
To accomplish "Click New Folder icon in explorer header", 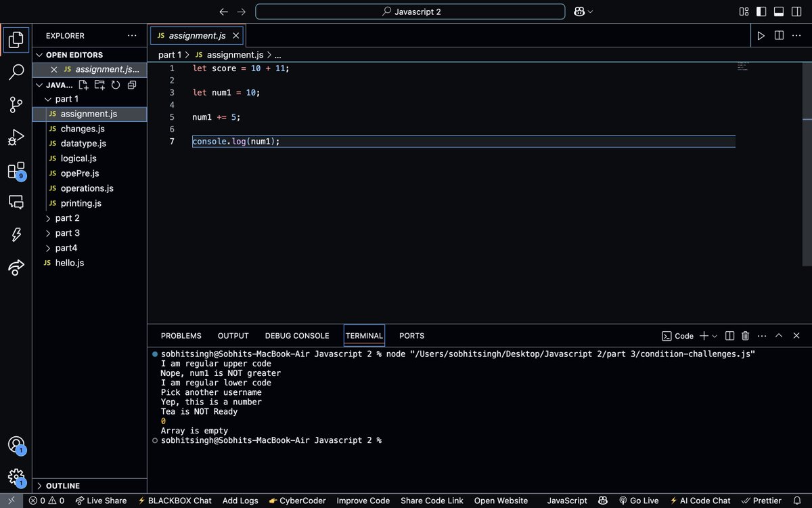I will (x=99, y=85).
